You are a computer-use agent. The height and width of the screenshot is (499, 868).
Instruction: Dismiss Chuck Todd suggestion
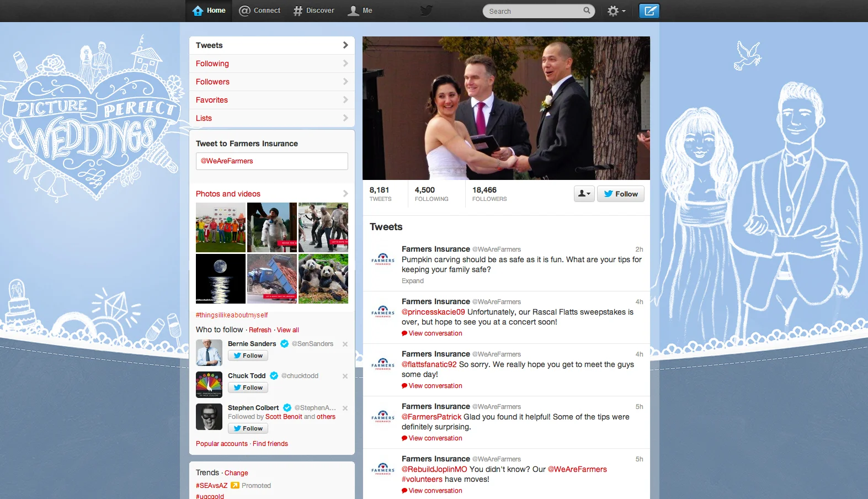point(345,376)
